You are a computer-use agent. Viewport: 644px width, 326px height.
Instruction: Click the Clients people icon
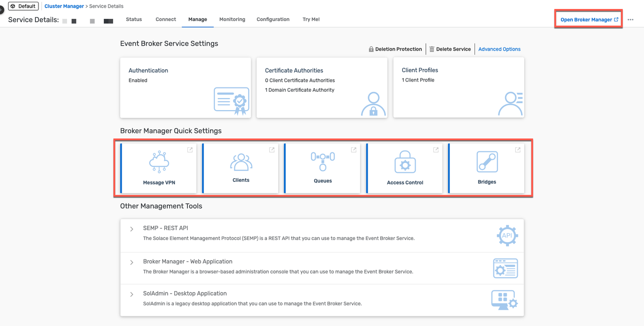tap(241, 162)
